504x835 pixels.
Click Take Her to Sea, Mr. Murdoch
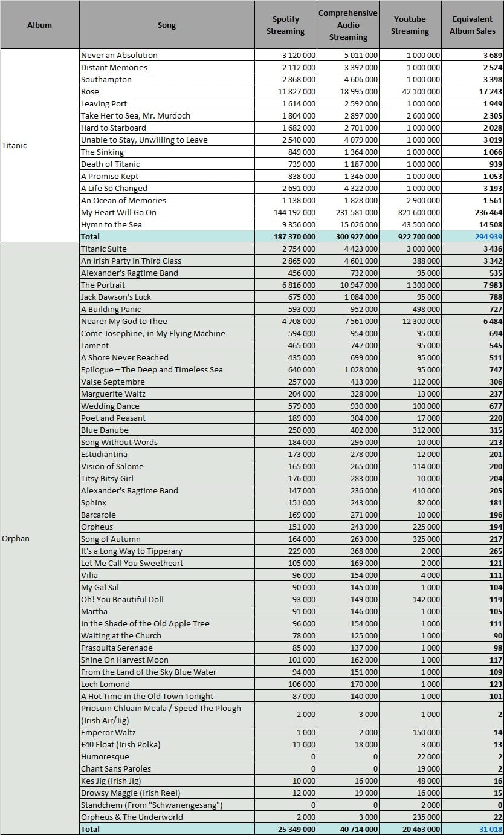click(x=135, y=115)
